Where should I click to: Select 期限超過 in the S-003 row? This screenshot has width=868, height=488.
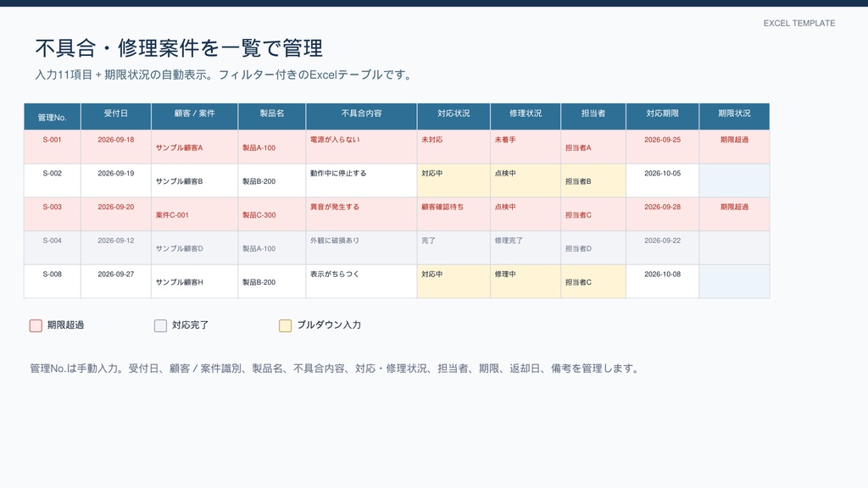pyautogui.click(x=734, y=214)
